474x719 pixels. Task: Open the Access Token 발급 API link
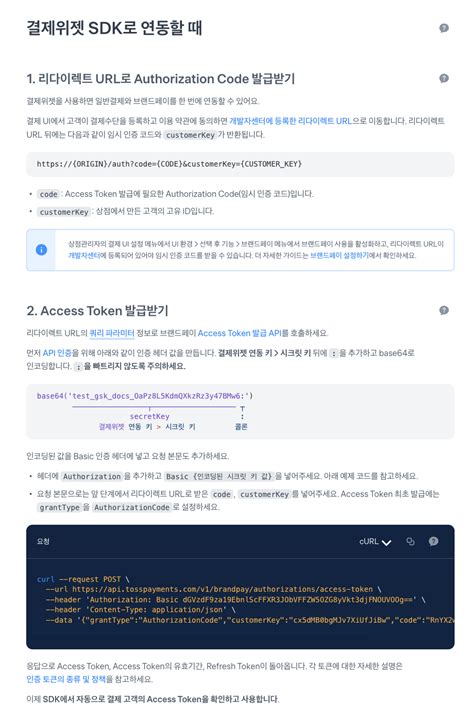click(x=239, y=333)
